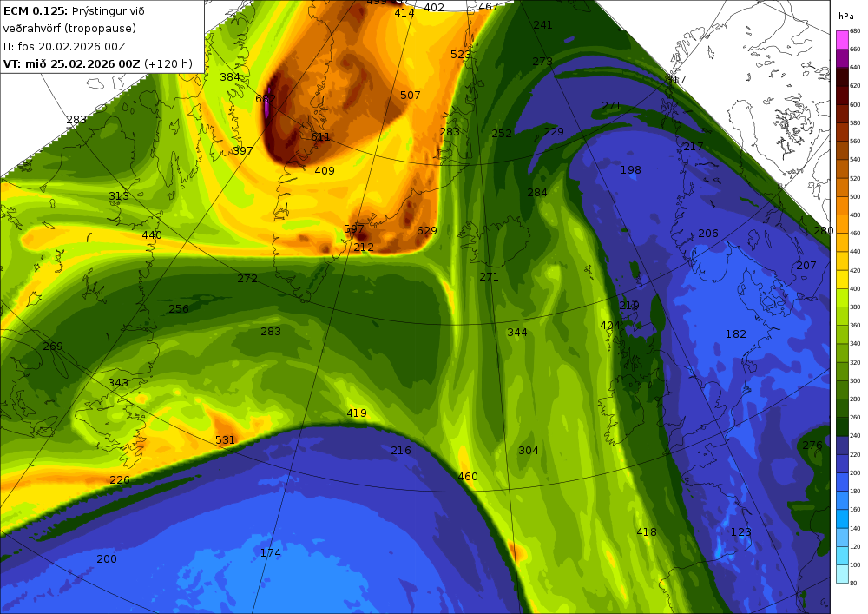Viewport: 868px width, 614px height.
Task: Click the map value '174'
Action: tap(271, 552)
